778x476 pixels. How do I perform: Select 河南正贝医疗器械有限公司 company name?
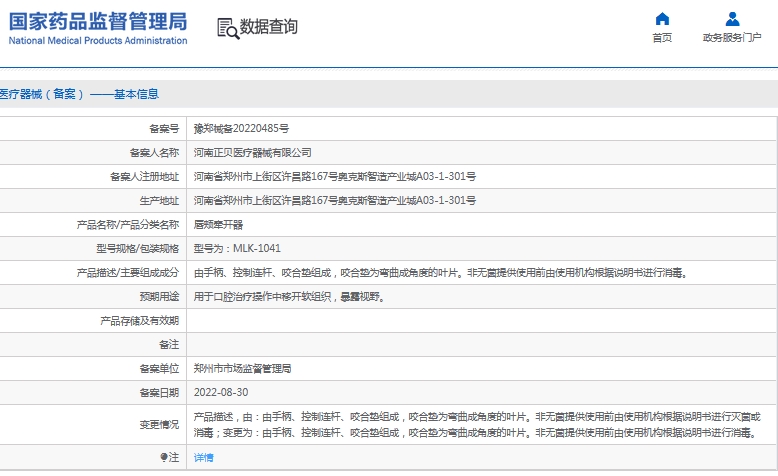[253, 153]
